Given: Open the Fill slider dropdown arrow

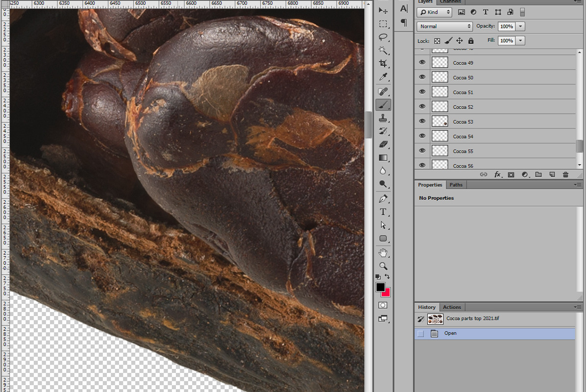Looking at the screenshot, I should click(x=520, y=41).
